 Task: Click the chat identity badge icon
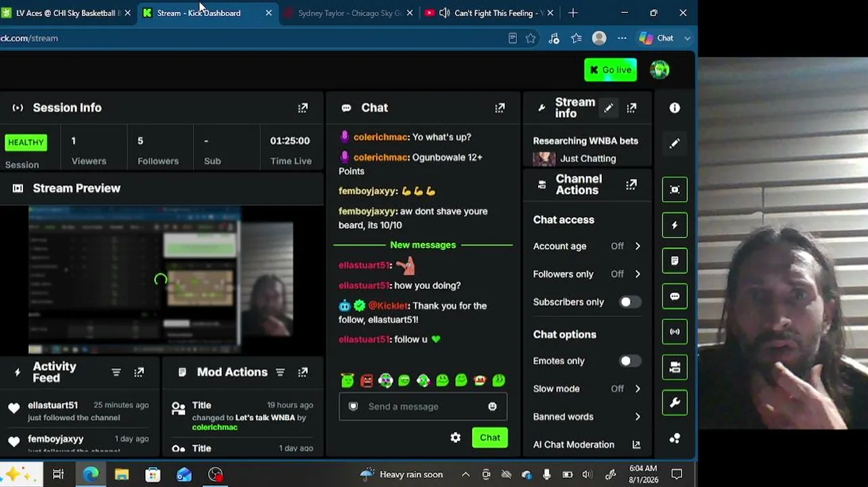point(353,407)
